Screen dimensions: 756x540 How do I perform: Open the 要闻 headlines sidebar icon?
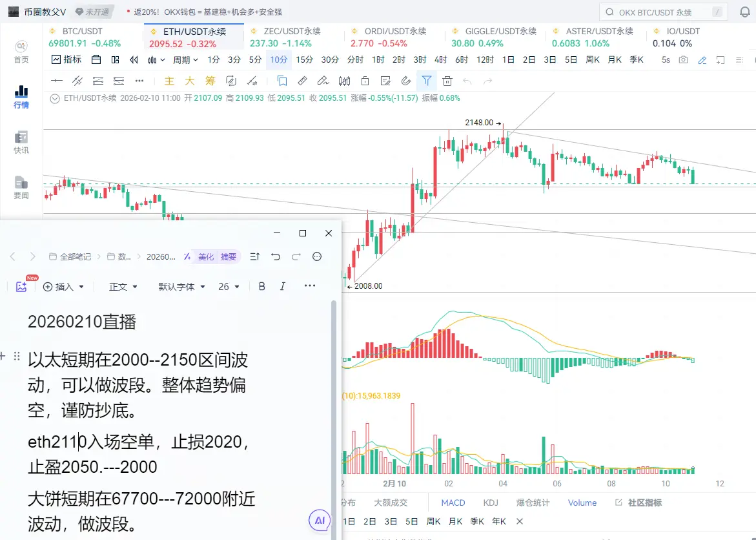click(x=21, y=188)
